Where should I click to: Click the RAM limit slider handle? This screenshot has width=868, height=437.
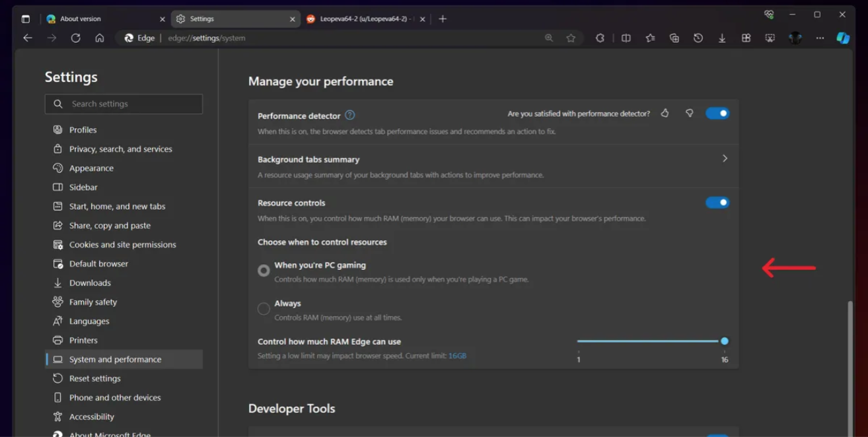click(724, 341)
